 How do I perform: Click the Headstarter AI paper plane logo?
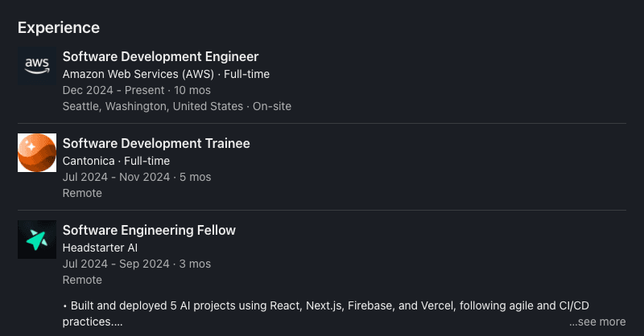37,240
